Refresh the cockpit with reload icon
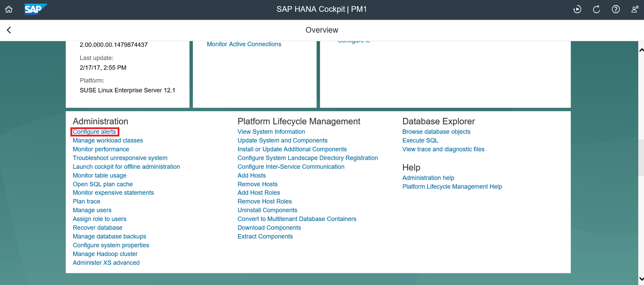This screenshot has width=644, height=285. pos(597,9)
